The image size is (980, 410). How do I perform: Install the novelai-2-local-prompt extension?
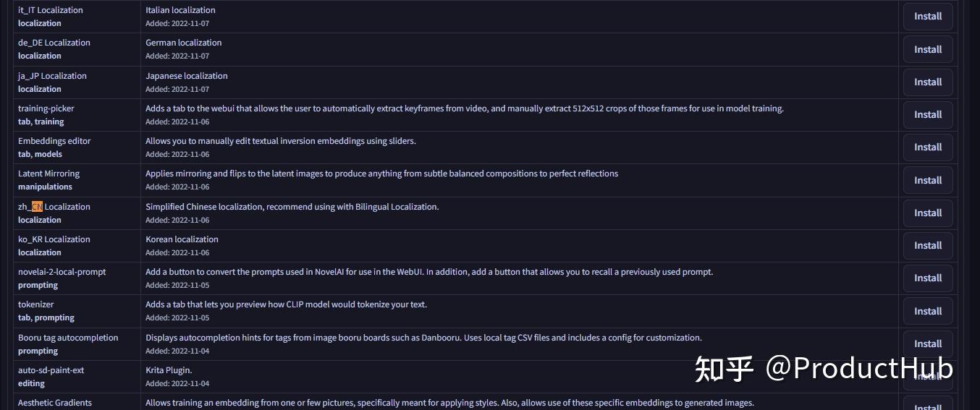click(x=927, y=278)
